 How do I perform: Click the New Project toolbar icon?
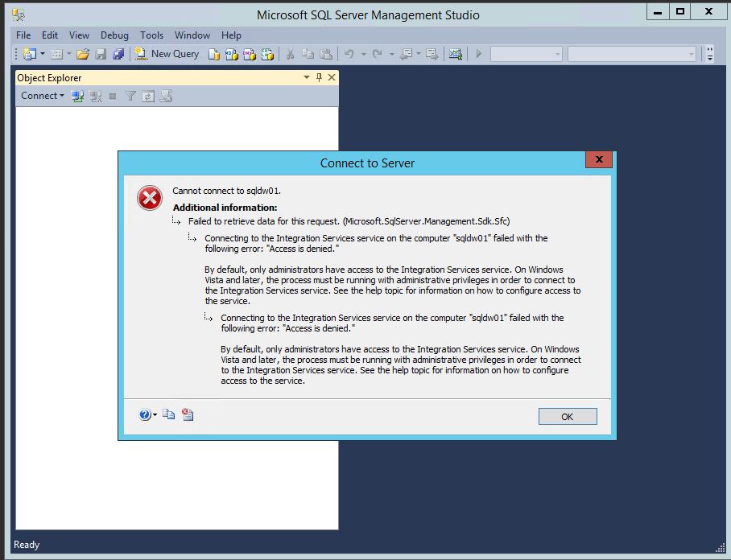click(30, 54)
